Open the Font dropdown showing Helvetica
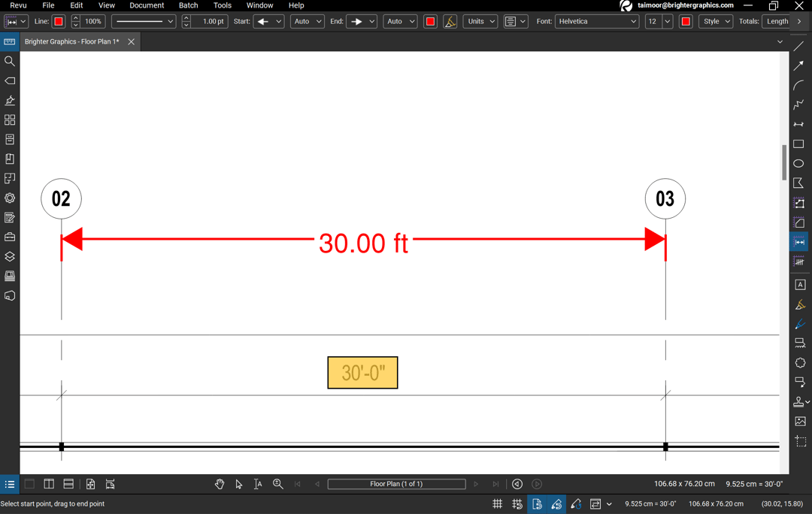This screenshot has height=514, width=812. point(597,21)
